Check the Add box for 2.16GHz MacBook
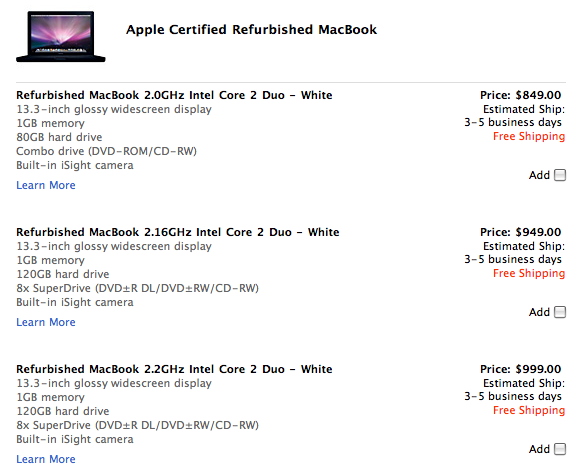The width and height of the screenshot is (579, 474). (560, 312)
